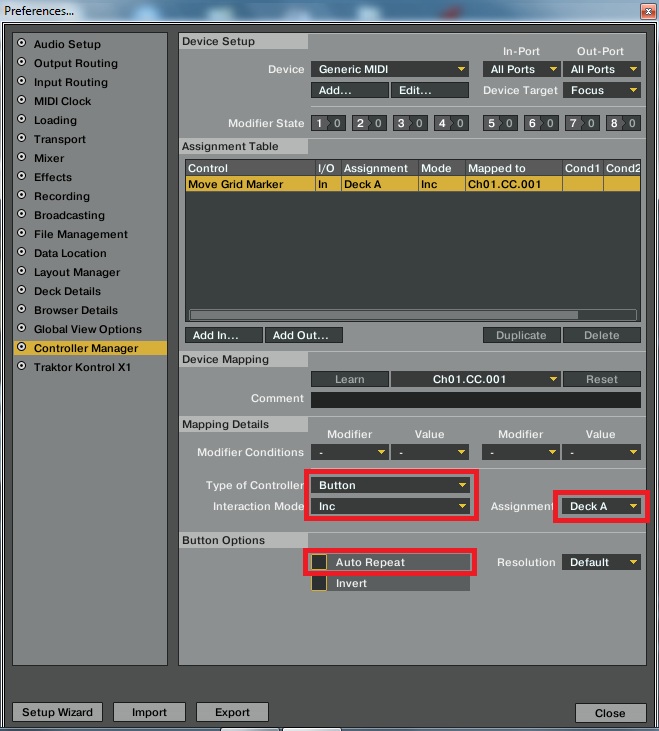Open Recording preferences
Viewport: 659px width, 731px height.
[62, 196]
